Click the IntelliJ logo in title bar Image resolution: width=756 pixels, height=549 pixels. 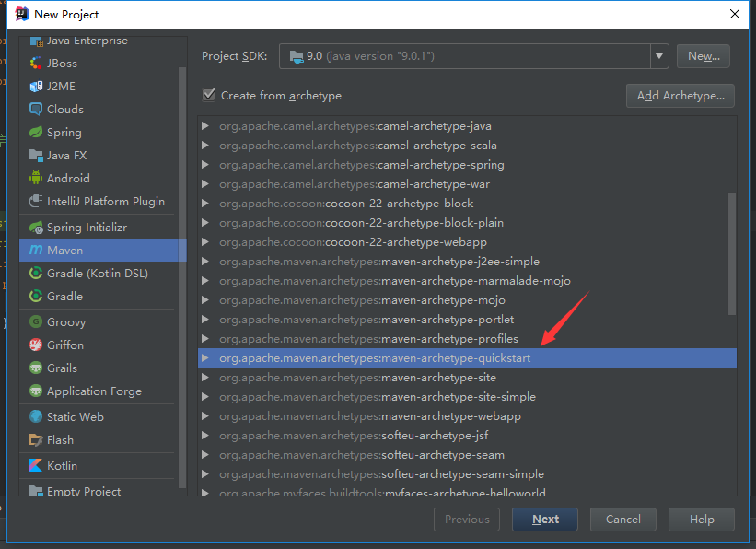click(x=22, y=15)
